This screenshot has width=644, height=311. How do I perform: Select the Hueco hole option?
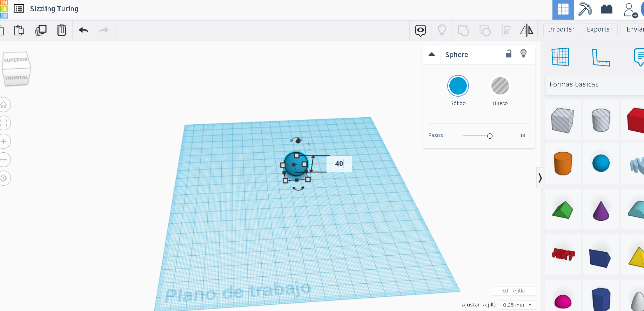[500, 86]
